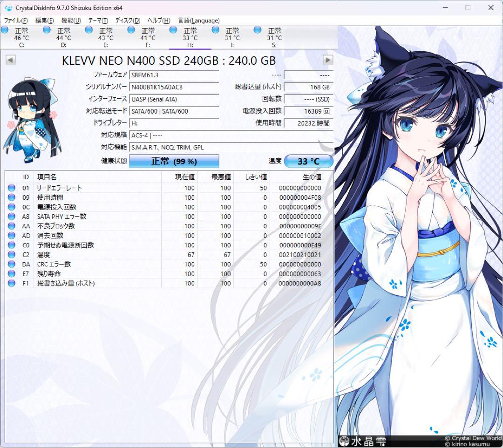Click raw value 002100210021
The width and height of the screenshot is (503, 448).
300,255
